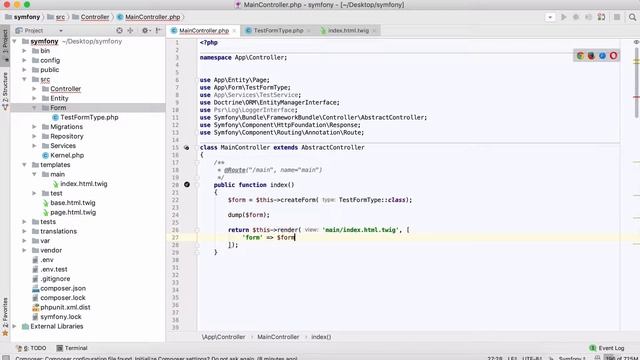The width and height of the screenshot is (640, 360).
Task: Open Project panel settings gear
Action: [x=145, y=30]
